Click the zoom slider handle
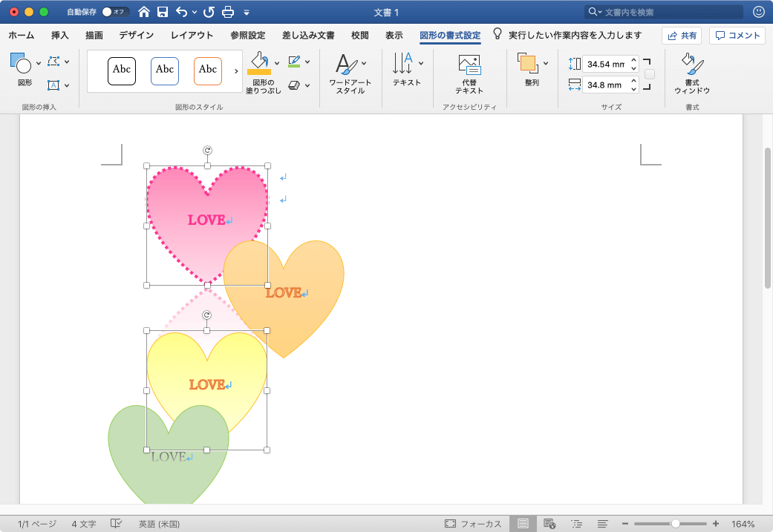Image resolution: width=773 pixels, height=532 pixels. coord(676,524)
